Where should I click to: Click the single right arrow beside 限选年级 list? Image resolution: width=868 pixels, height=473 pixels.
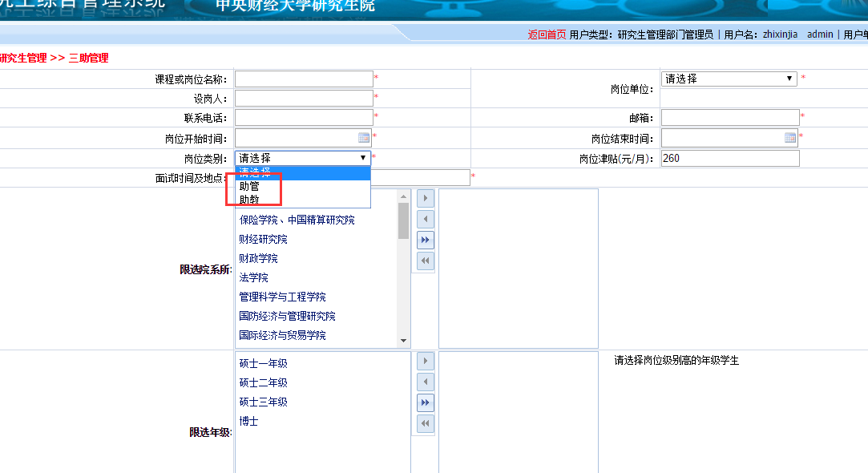[x=425, y=362]
